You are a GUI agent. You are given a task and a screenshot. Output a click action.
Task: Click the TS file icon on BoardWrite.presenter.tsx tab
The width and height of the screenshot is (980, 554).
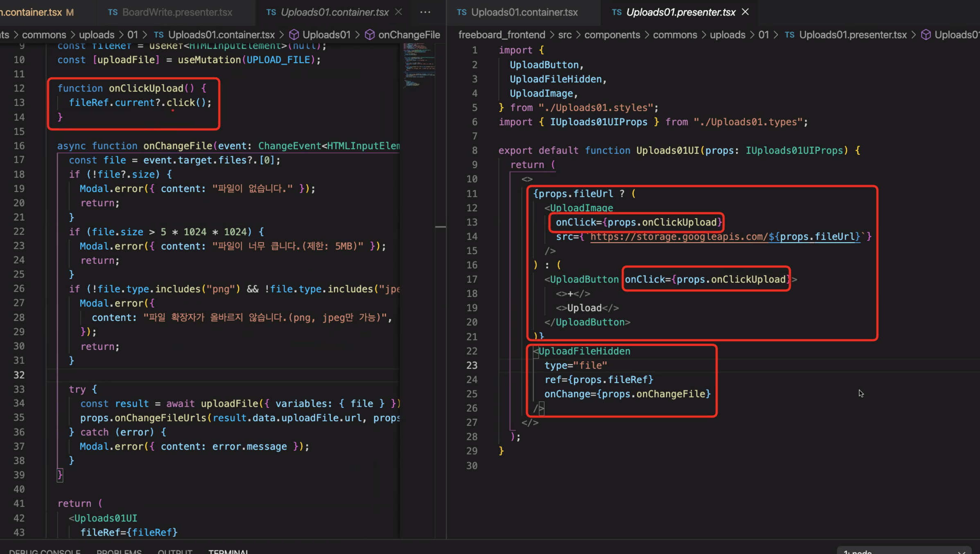click(113, 12)
